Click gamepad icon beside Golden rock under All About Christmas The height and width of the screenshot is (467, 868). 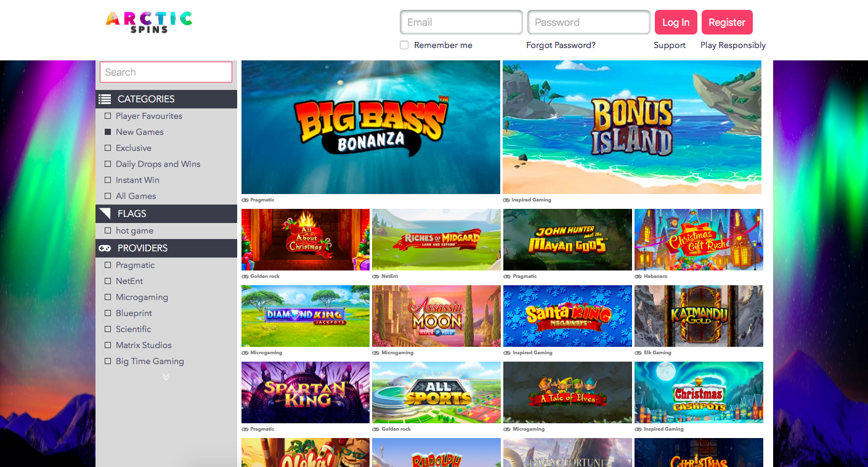[245, 277]
